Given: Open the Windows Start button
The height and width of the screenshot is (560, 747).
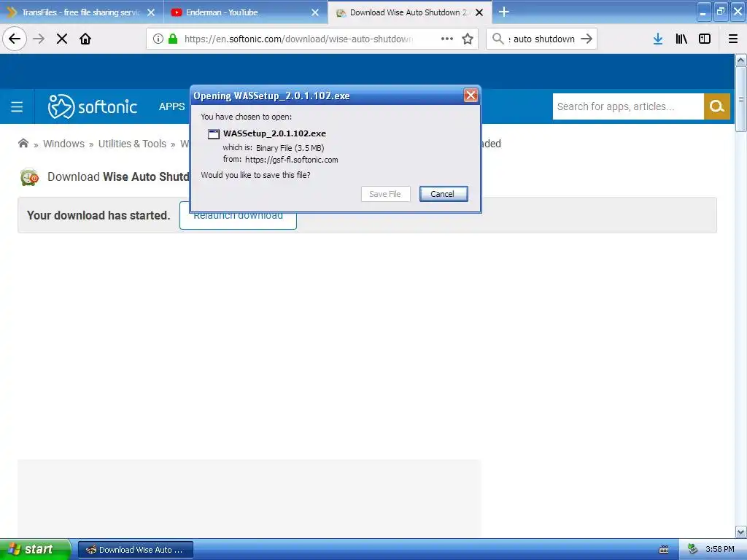Looking at the screenshot, I should 36,549.
